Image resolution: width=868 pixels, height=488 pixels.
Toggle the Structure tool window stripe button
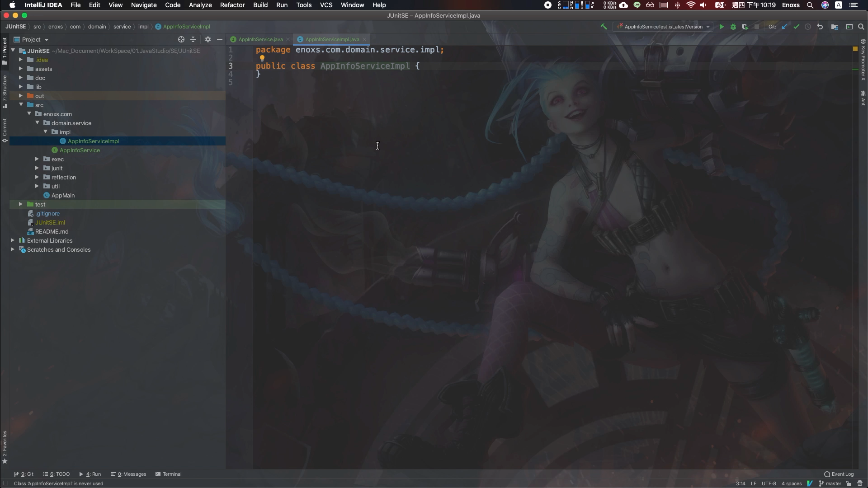[x=5, y=91]
